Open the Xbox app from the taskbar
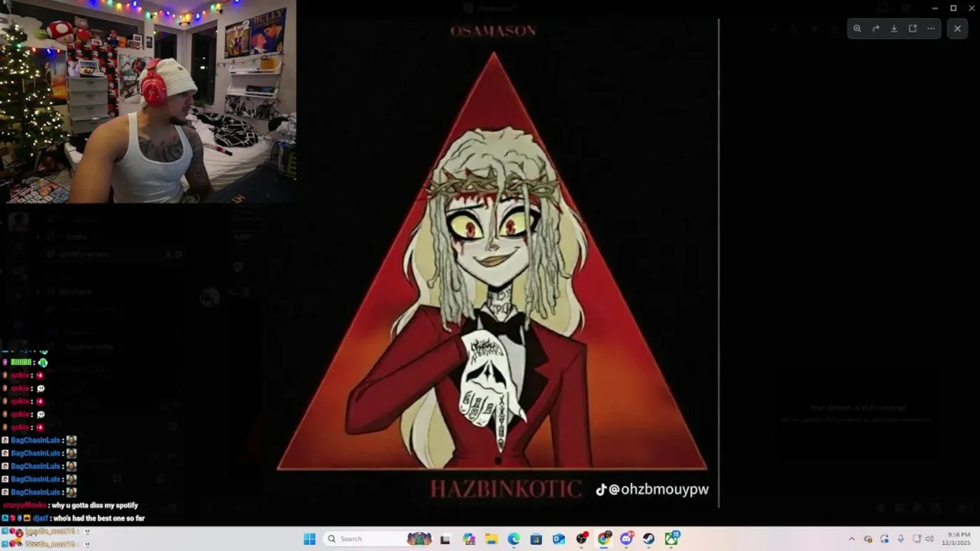This screenshot has height=551, width=980. pyautogui.click(x=672, y=539)
